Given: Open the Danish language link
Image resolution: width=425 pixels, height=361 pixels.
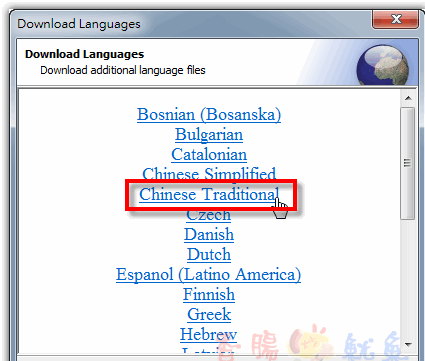Looking at the screenshot, I should [x=209, y=234].
